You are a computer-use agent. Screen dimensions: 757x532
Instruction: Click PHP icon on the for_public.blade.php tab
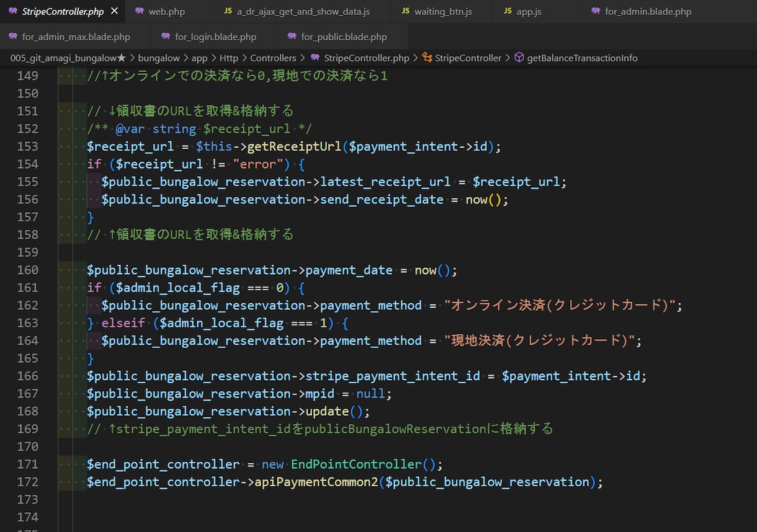pyautogui.click(x=292, y=37)
